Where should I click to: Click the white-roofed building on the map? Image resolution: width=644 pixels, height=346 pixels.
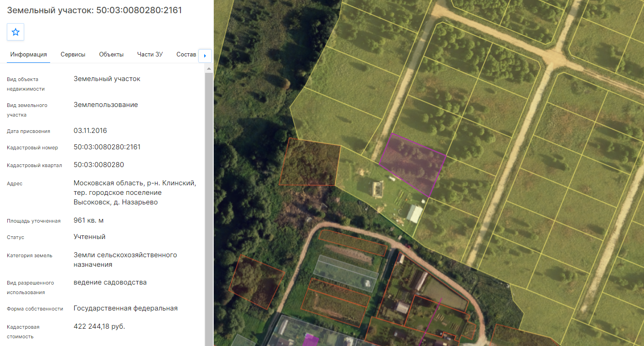coord(414,213)
